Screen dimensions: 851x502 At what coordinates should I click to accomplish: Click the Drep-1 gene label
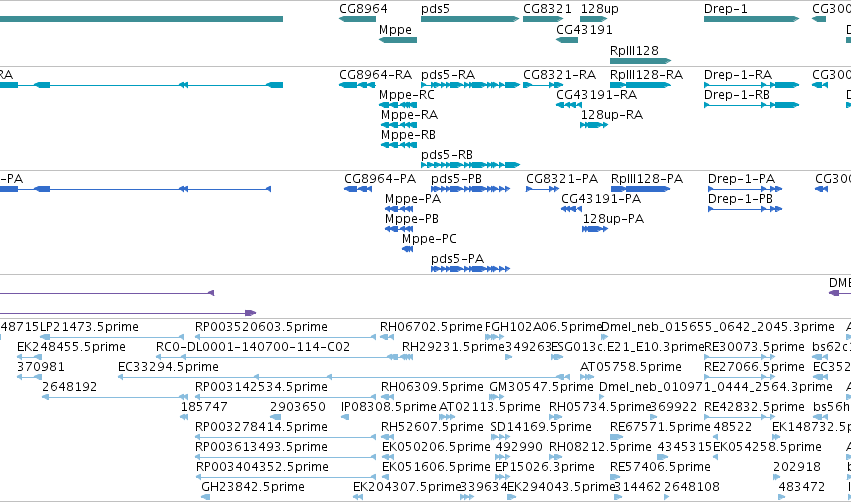point(726,9)
